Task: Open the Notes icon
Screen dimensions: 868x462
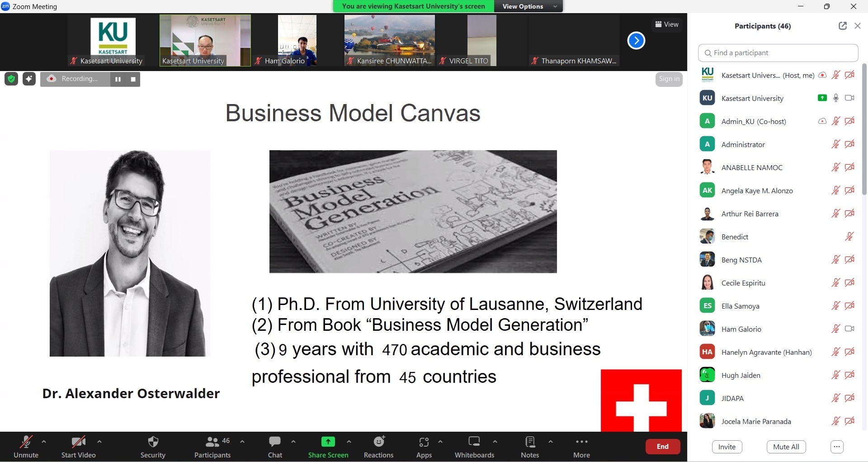Action: pos(530,442)
